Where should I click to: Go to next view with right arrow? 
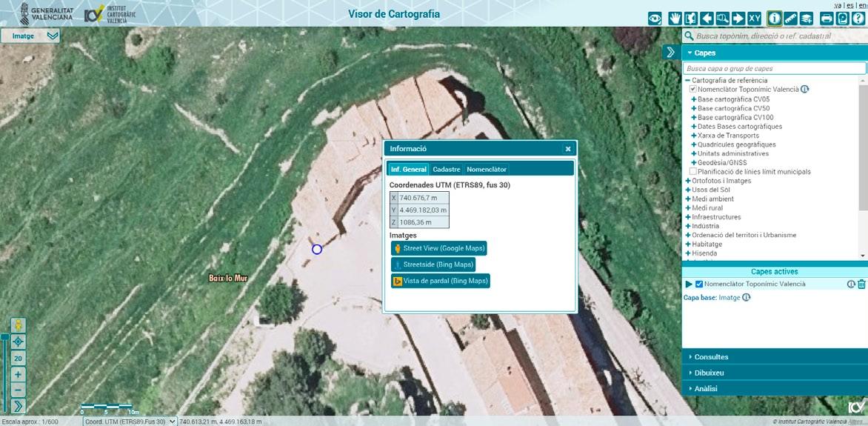click(x=738, y=19)
